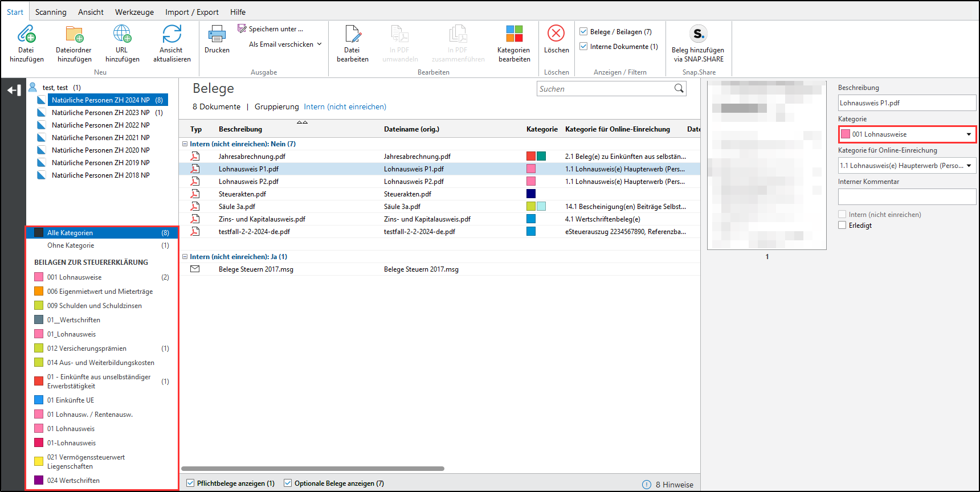This screenshot has width=980, height=492.
Task: Toggle Belege / Beilagen (7) checkbox
Action: click(x=583, y=31)
